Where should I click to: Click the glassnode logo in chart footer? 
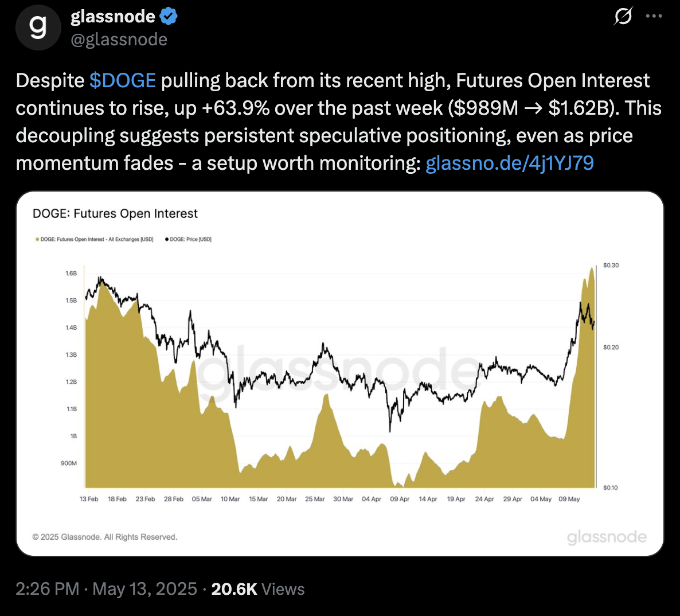pos(607,537)
